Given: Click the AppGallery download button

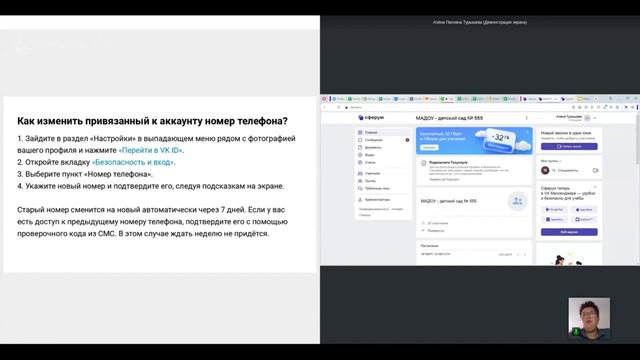Looking at the screenshot, I should tap(554, 220).
